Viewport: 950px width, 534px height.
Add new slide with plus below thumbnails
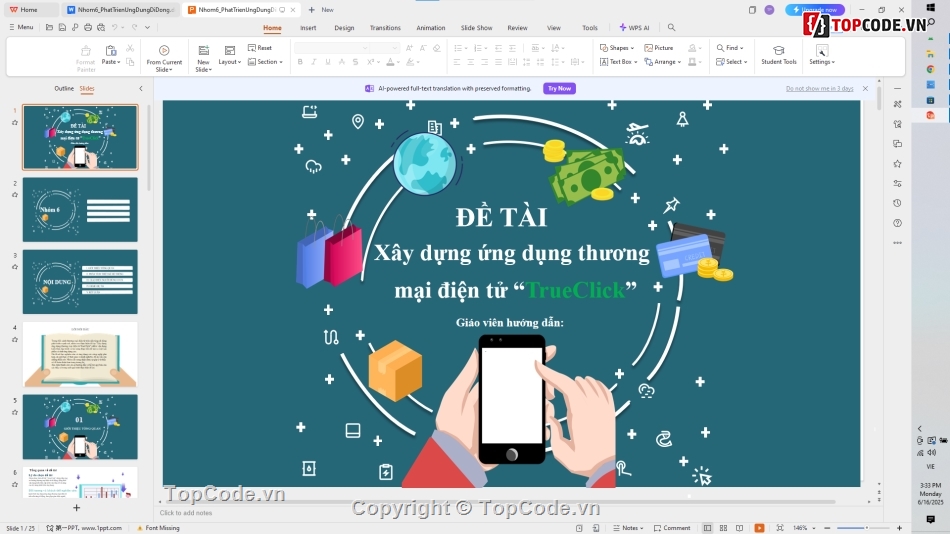click(76, 508)
